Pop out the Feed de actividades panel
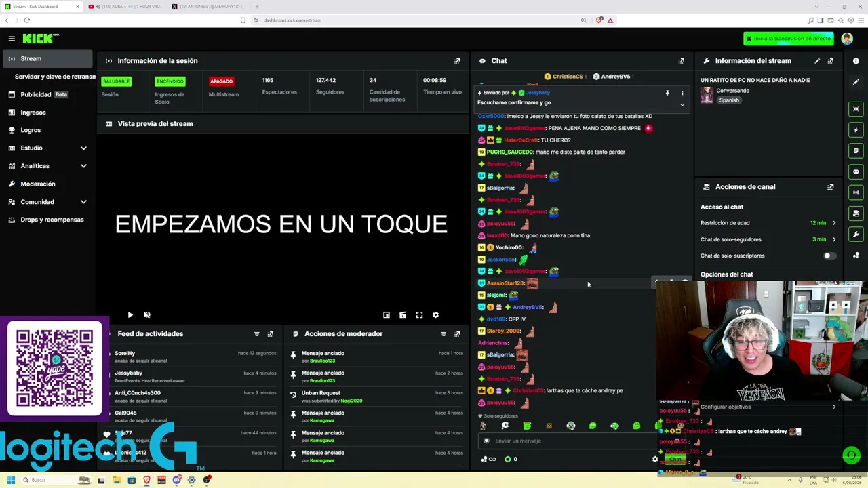 [270, 334]
